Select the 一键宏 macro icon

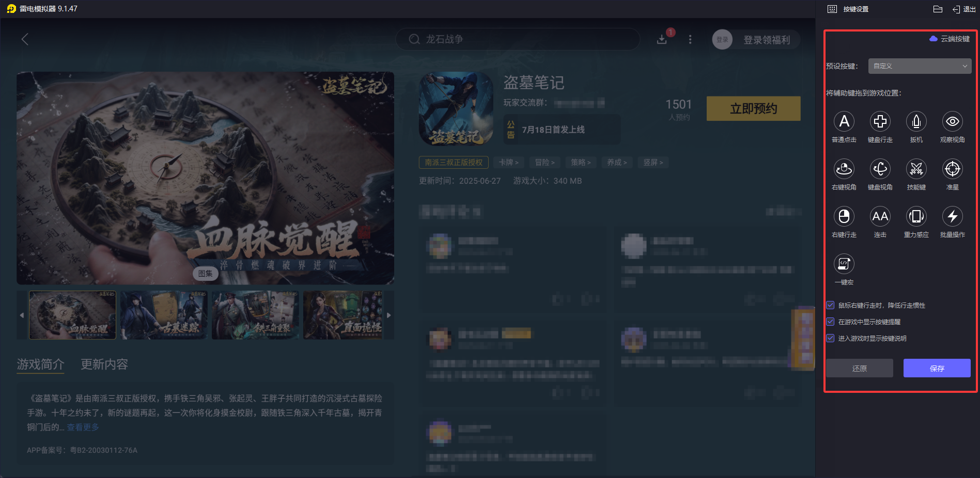(844, 264)
